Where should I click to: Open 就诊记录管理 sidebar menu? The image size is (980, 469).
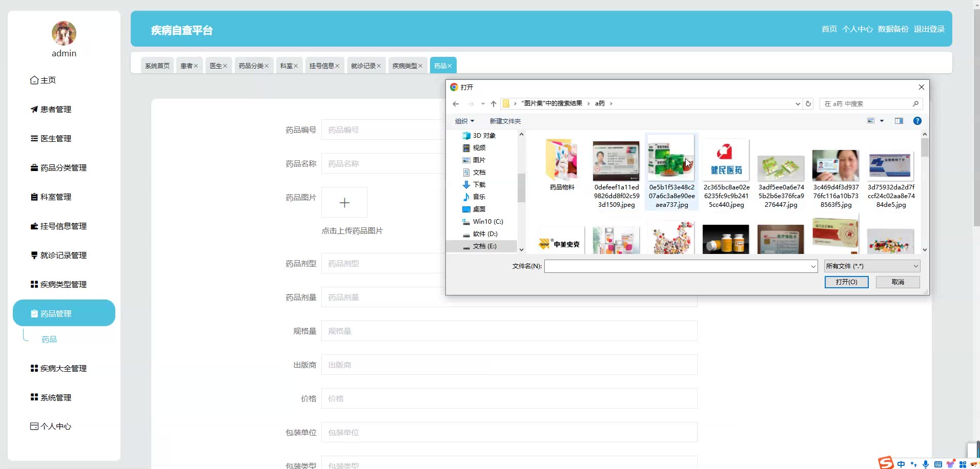click(58, 255)
